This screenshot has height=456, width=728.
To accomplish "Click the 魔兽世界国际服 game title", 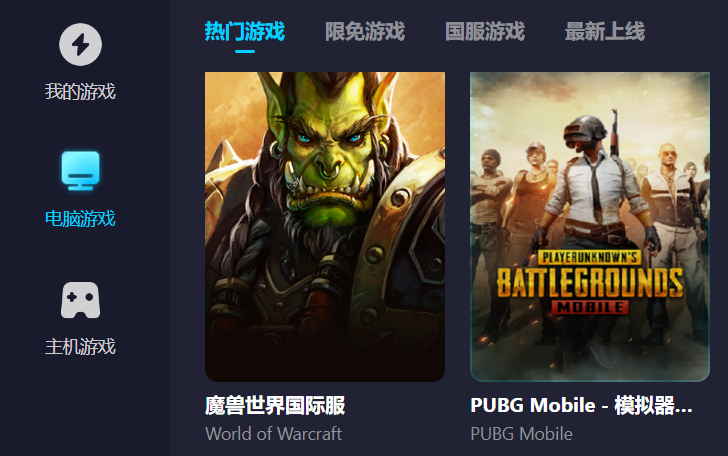I will pyautogui.click(x=275, y=405).
